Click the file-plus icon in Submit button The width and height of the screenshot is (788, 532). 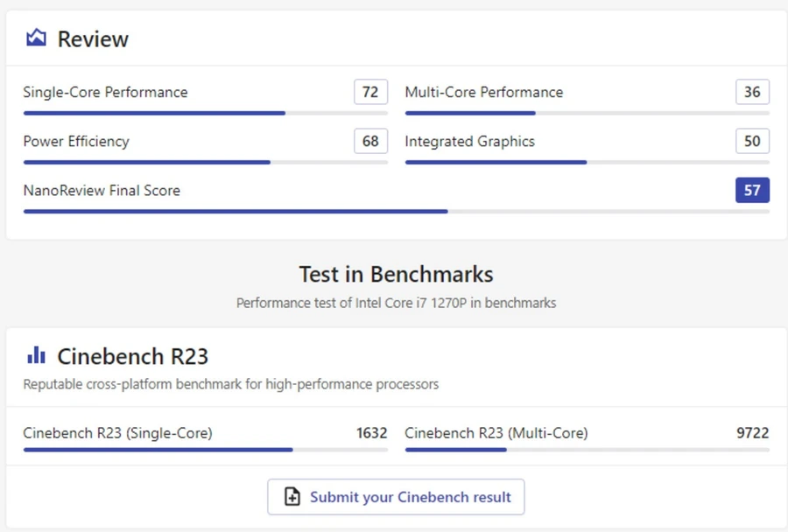[292, 496]
